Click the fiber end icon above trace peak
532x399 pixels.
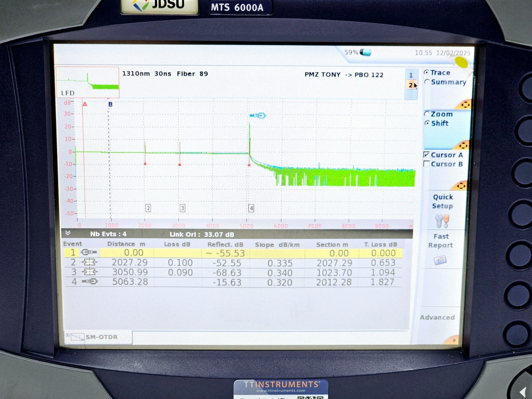click(258, 116)
